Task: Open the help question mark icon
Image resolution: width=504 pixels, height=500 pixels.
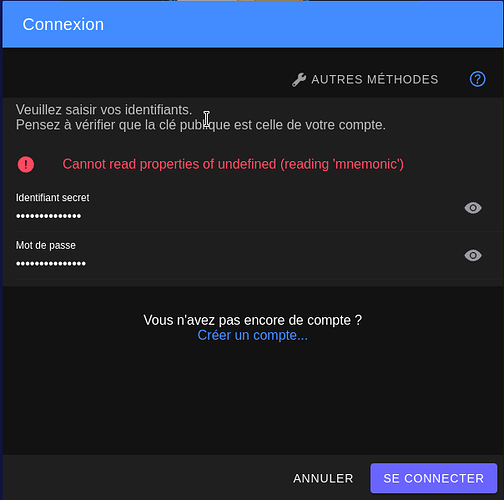Action: [477, 79]
